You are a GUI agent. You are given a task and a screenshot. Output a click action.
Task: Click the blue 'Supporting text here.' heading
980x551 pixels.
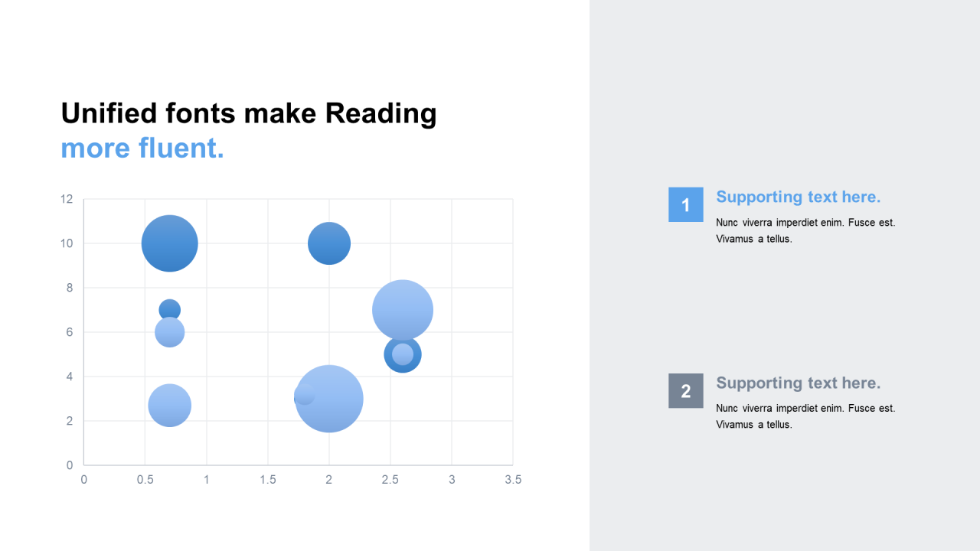coord(799,197)
